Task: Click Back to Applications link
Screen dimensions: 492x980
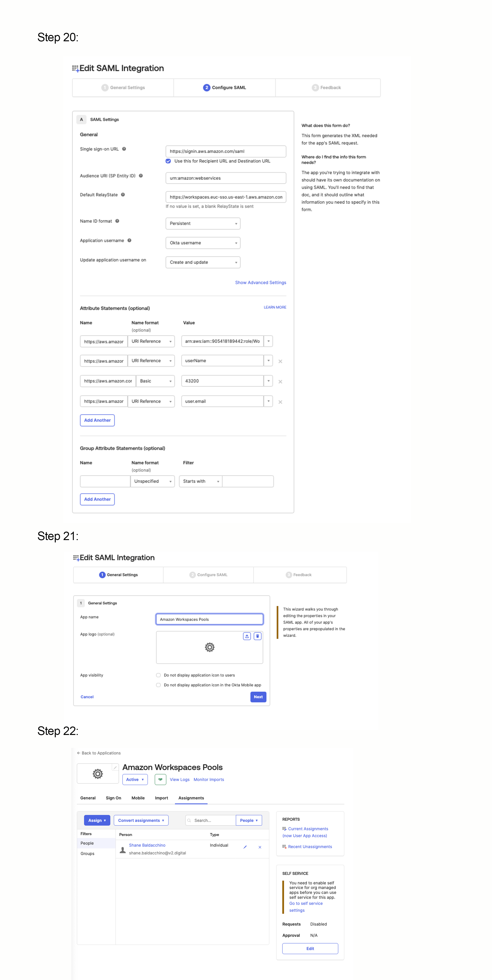Action: [x=99, y=753]
